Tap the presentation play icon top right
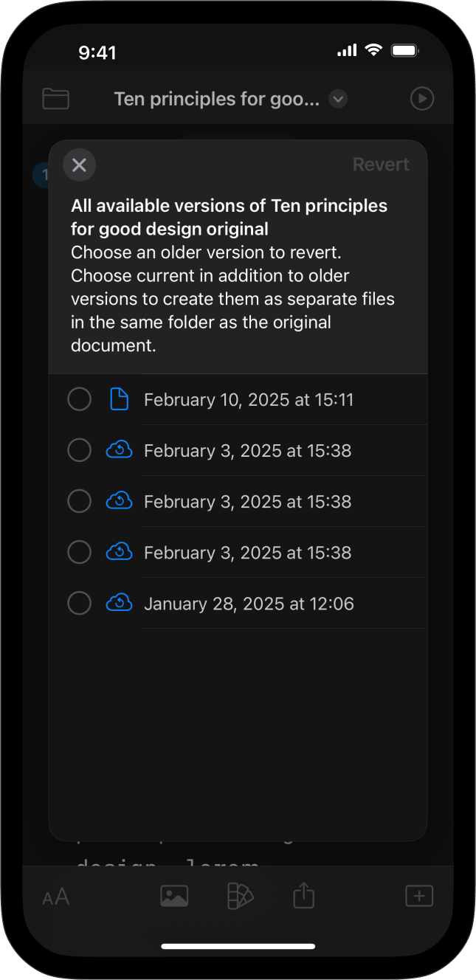 click(x=421, y=98)
